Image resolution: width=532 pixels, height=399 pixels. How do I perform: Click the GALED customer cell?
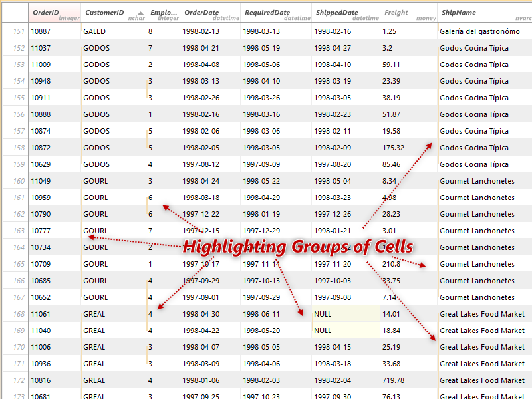click(113, 31)
